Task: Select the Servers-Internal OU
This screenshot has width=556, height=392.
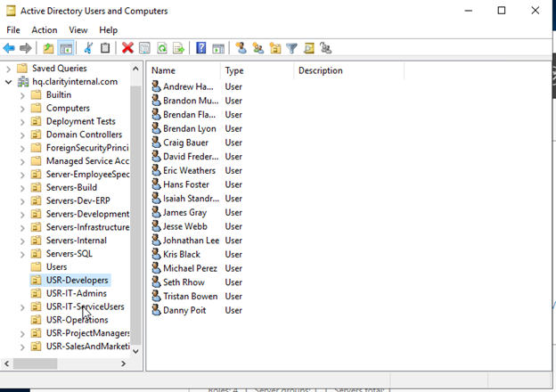Action: pyautogui.click(x=77, y=241)
